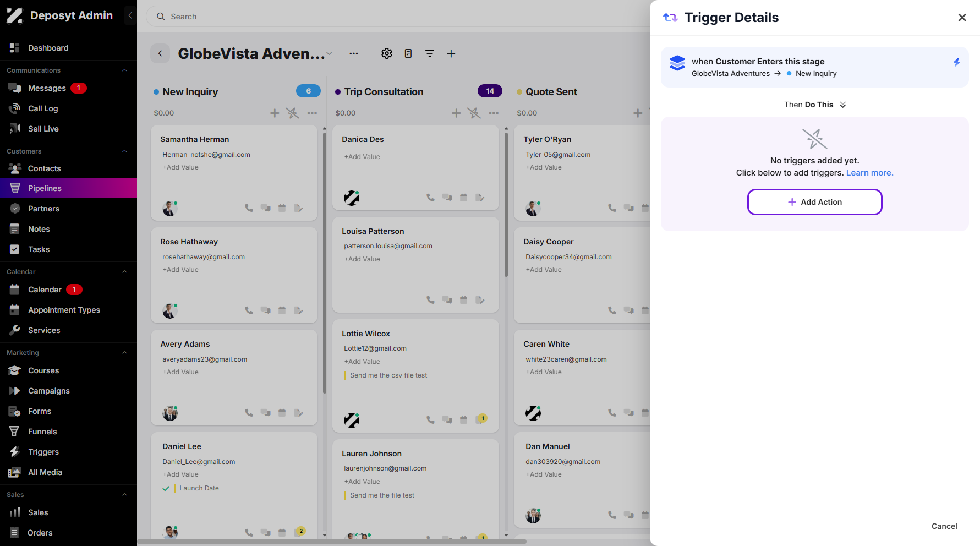
Task: Click the New Inquiry column scrollbar
Action: (325, 262)
